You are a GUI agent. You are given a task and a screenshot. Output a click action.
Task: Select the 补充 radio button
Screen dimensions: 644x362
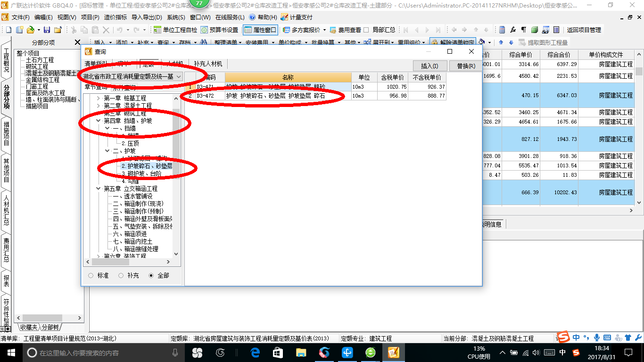tap(121, 275)
